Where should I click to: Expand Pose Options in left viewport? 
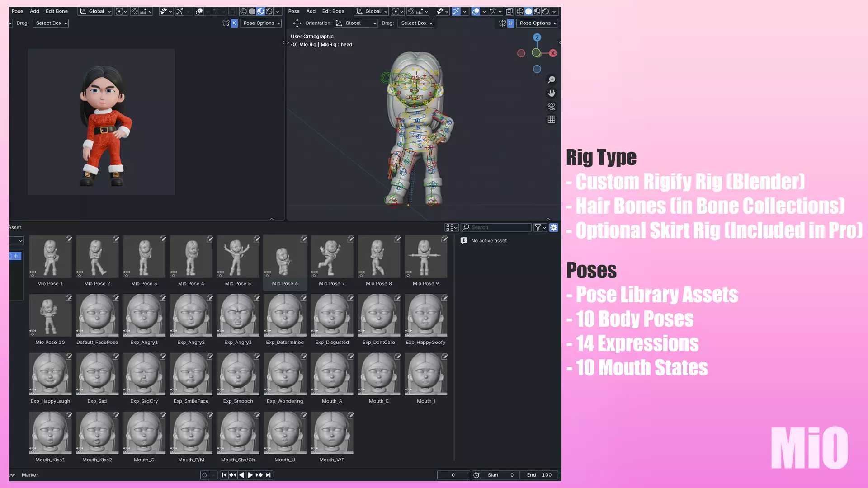point(261,23)
